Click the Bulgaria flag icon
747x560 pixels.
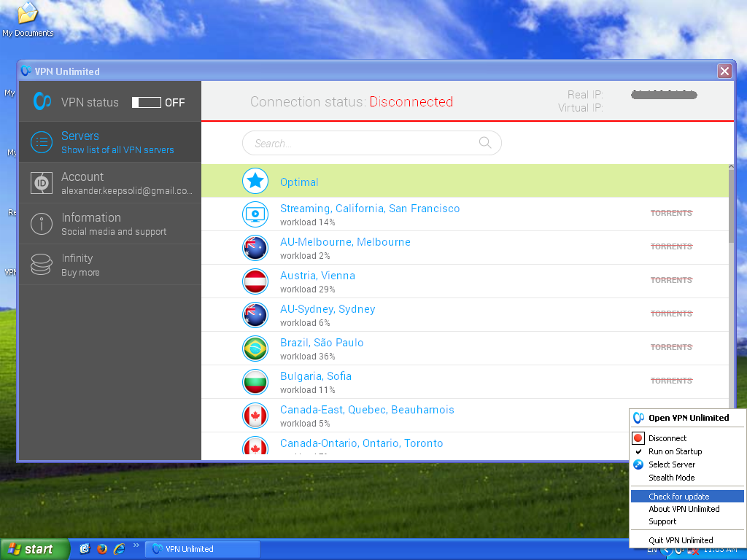click(255, 382)
